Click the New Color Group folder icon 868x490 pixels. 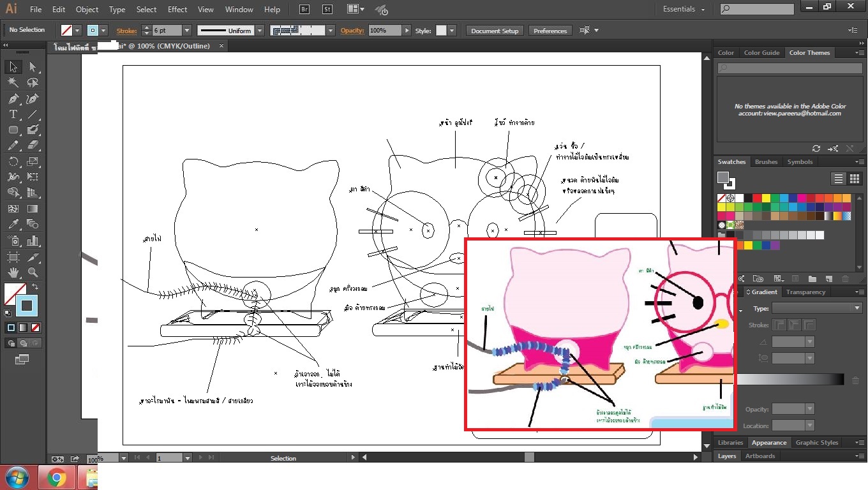812,279
